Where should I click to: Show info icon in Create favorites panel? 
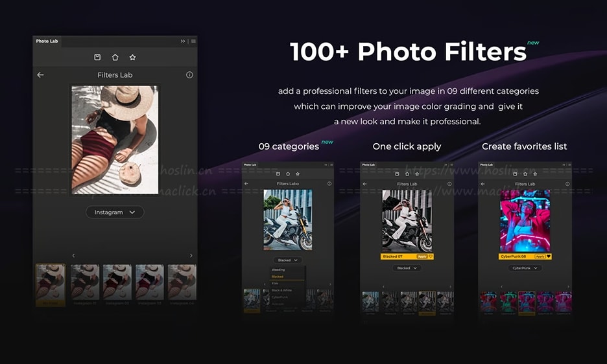coord(567,184)
